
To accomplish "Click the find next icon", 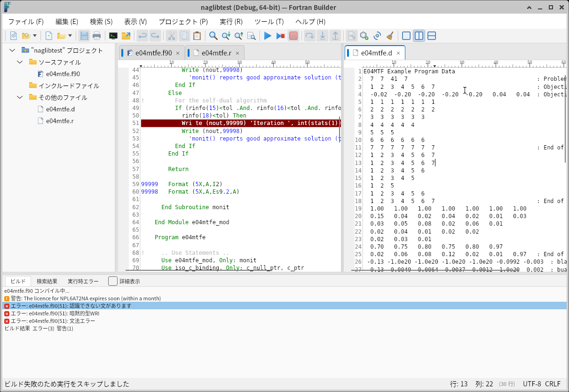I will point(226,36).
